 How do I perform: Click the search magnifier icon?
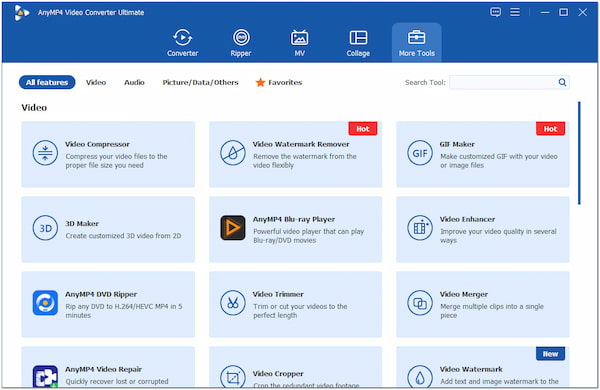[x=562, y=82]
